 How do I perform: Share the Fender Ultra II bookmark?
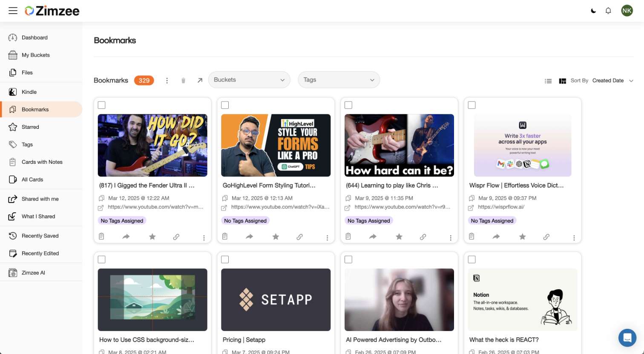[x=126, y=237]
